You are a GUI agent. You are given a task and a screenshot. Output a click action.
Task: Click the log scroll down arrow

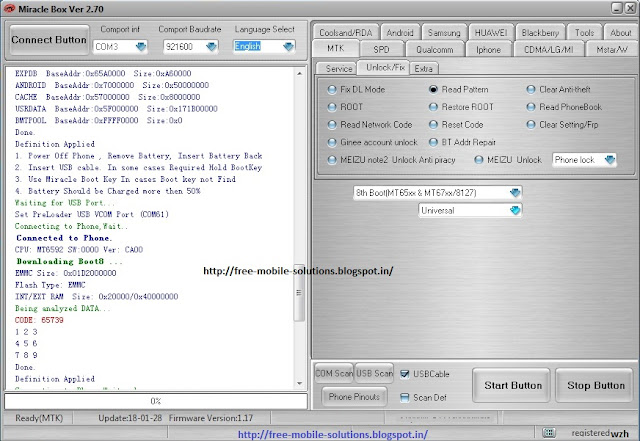pos(299,383)
